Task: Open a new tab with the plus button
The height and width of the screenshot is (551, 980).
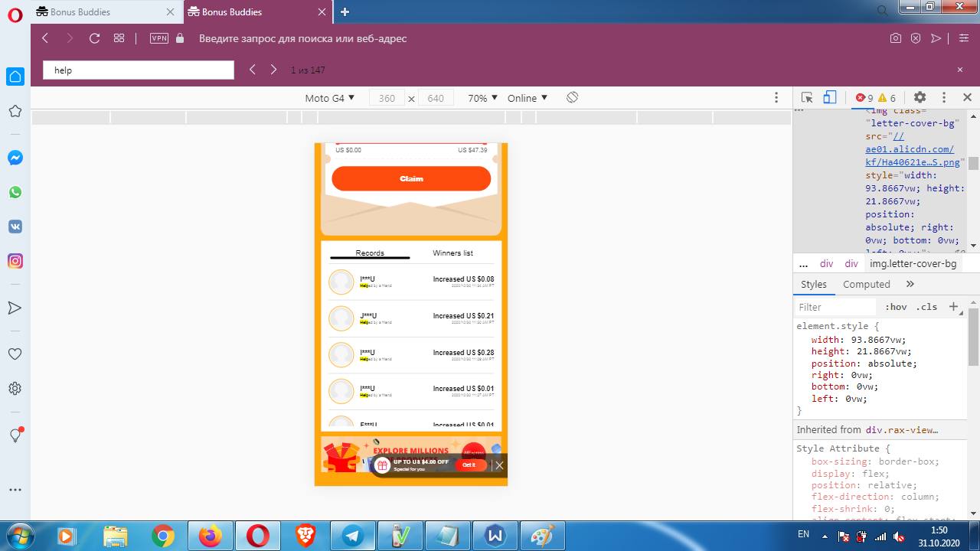Action: pyautogui.click(x=345, y=11)
